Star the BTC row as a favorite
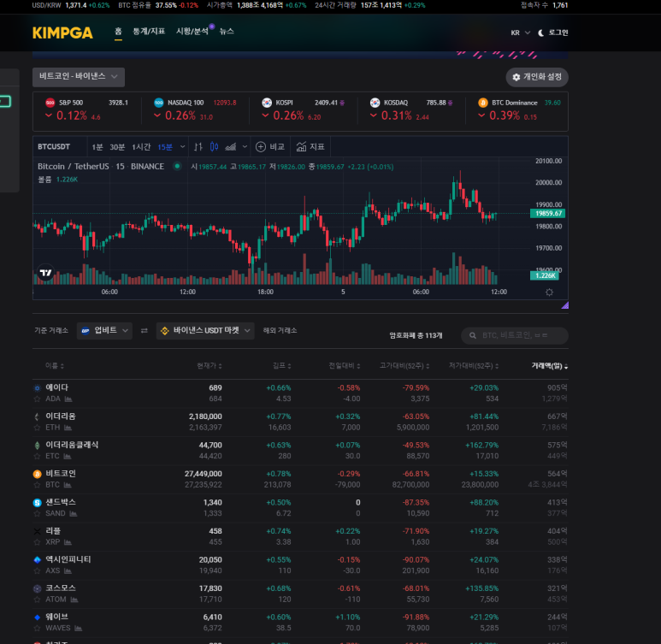 (x=37, y=484)
